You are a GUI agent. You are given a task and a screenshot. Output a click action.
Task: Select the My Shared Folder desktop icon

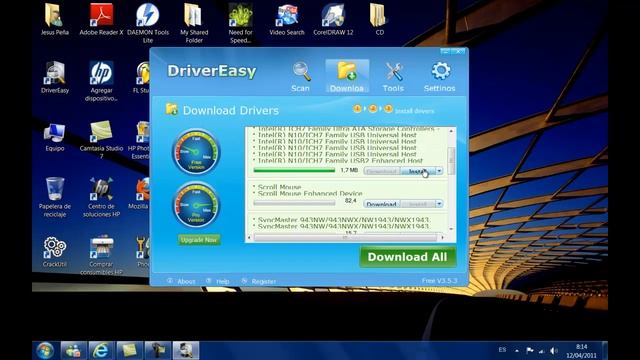(x=194, y=24)
